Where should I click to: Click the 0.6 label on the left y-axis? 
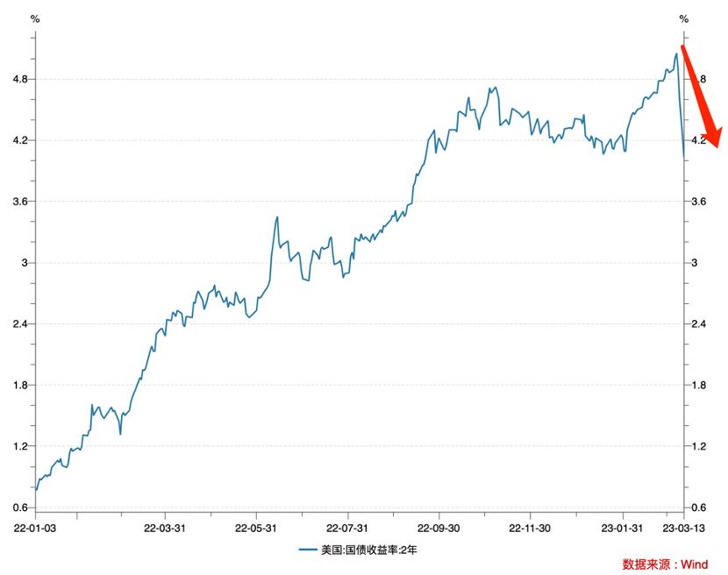[x=20, y=508]
